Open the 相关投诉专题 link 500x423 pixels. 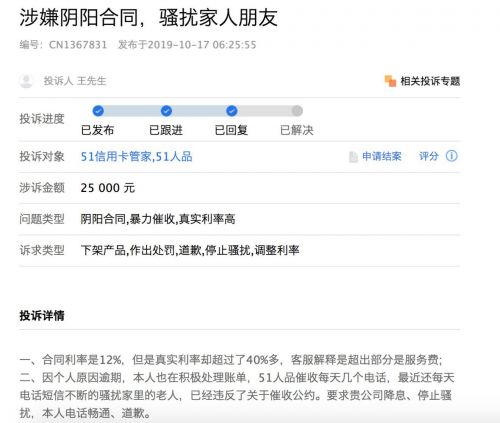[430, 81]
